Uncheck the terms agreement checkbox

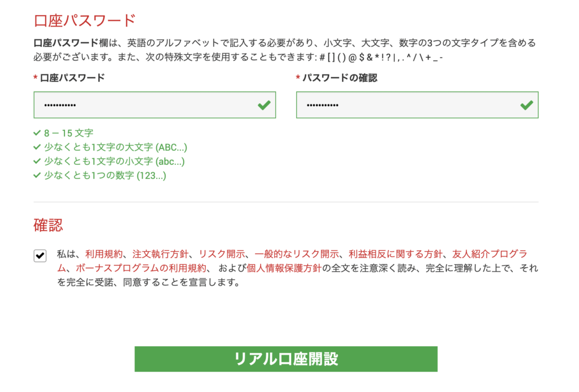coord(40,256)
